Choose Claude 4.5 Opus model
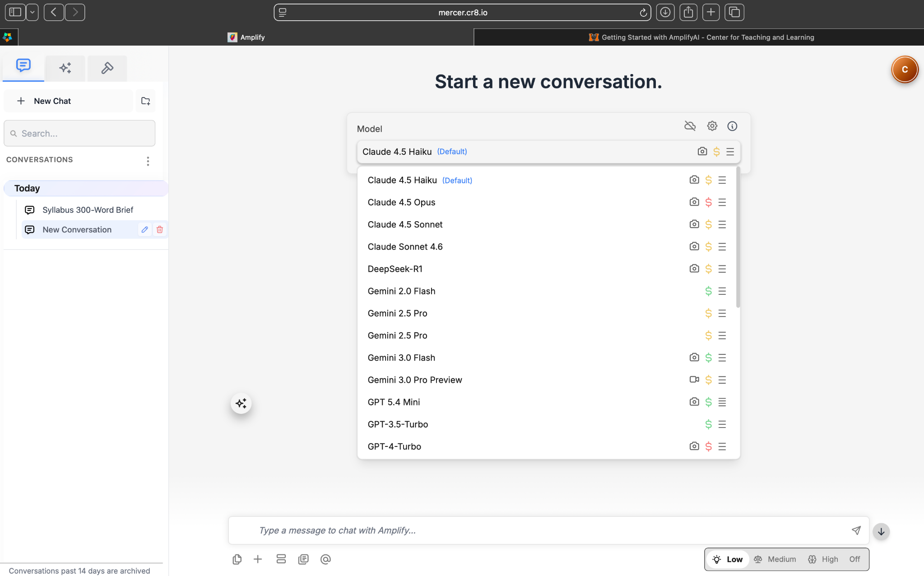Image resolution: width=924 pixels, height=576 pixels. pyautogui.click(x=546, y=202)
